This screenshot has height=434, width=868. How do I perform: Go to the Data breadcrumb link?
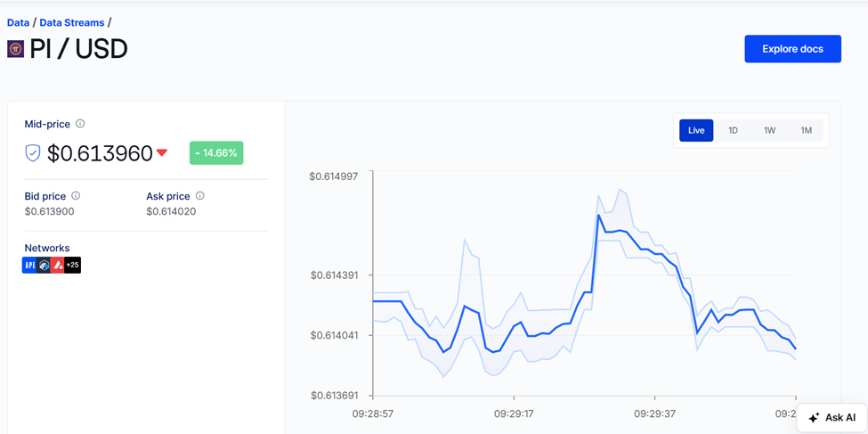(x=18, y=22)
